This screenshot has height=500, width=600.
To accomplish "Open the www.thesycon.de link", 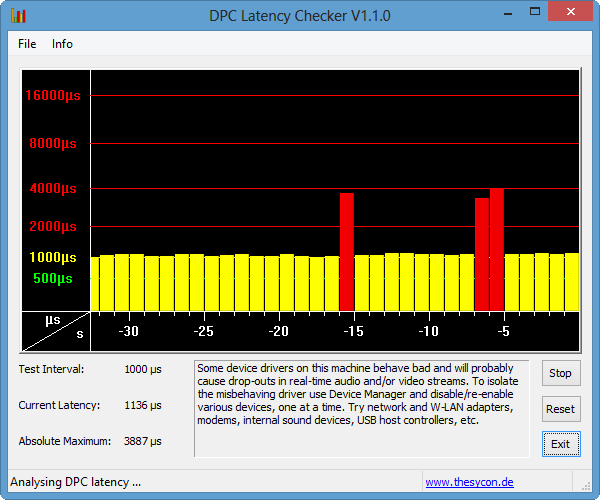I will [x=469, y=482].
